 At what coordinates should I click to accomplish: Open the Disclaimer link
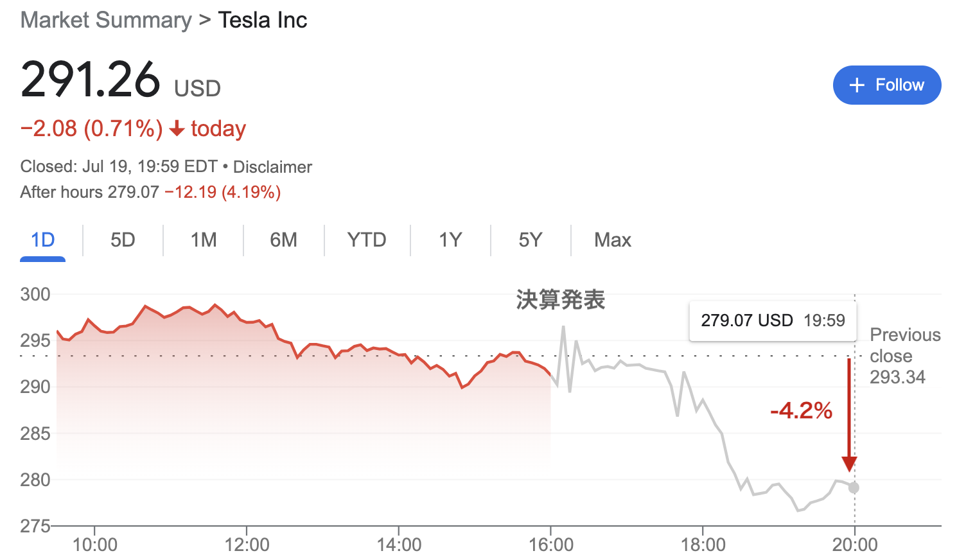272,167
